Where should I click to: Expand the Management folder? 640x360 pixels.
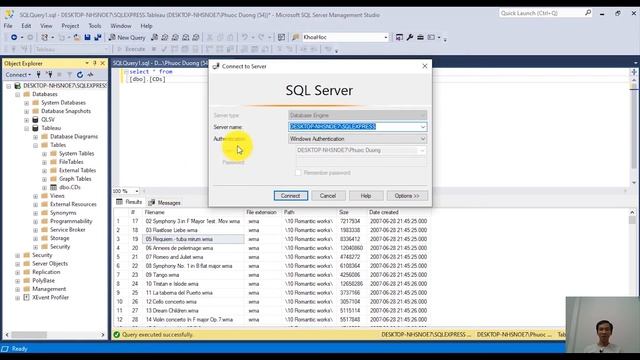point(18,289)
